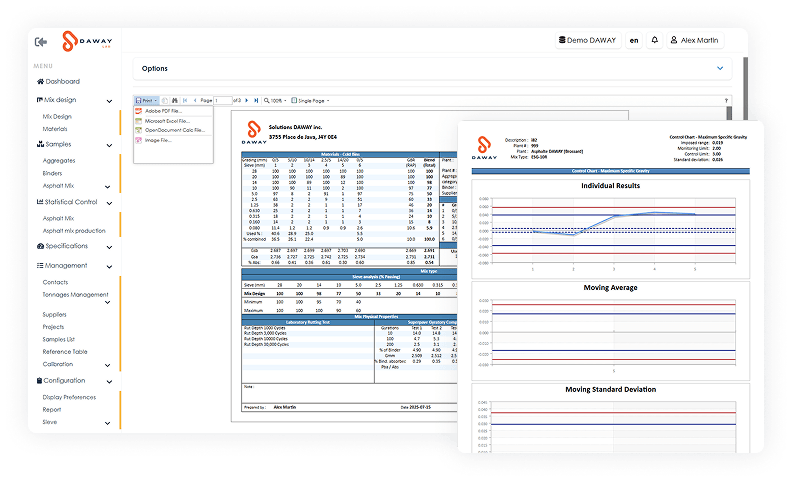Open the Print dropdown in report toolbar
This screenshot has width=792, height=481.
click(146, 101)
